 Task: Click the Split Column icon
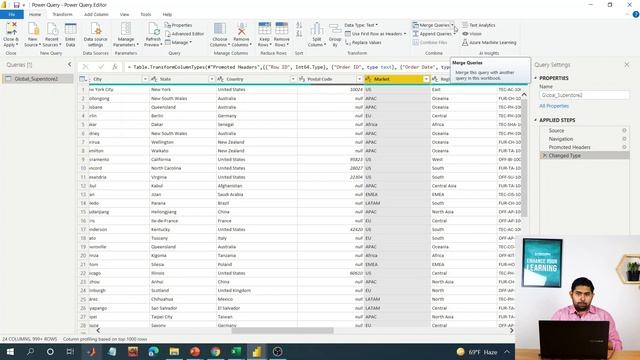(316, 29)
